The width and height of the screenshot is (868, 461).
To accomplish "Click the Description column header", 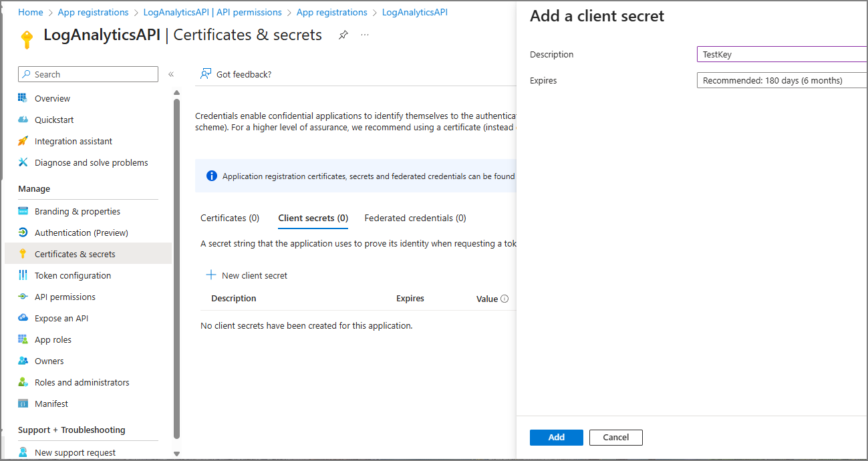I will pos(234,299).
